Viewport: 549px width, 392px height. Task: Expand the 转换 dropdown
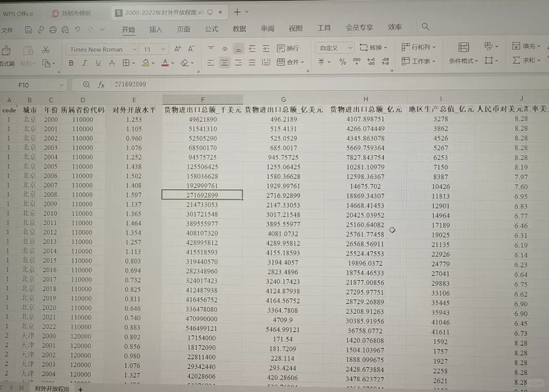click(385, 47)
